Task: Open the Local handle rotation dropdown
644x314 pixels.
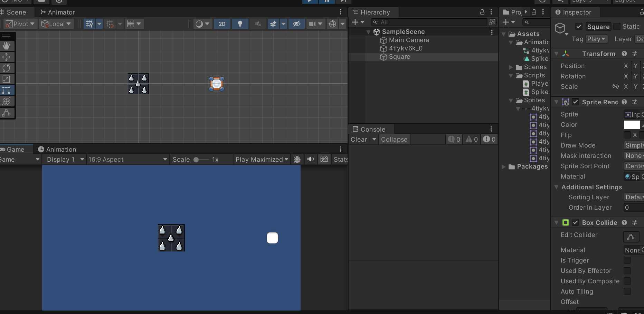Action: 56,24
